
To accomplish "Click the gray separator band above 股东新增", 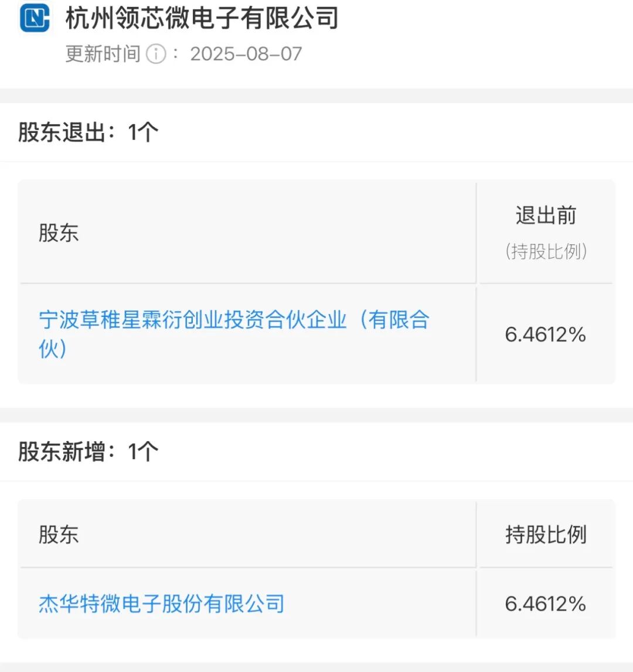I will click(316, 415).
